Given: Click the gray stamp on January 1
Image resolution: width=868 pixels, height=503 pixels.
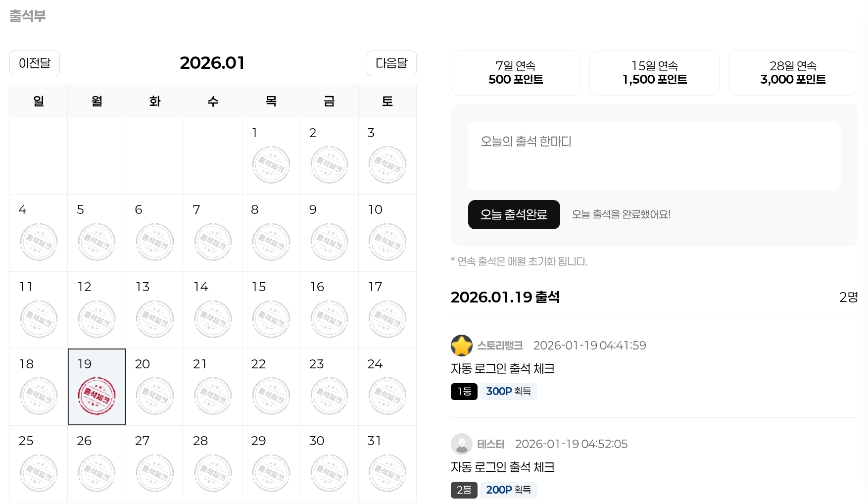Looking at the screenshot, I should click(x=271, y=164).
